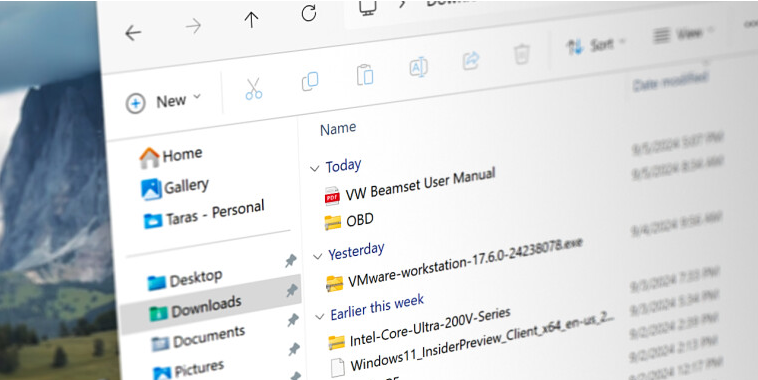This screenshot has height=380, width=758.
Task: Open the Sort options dropdown
Action: (596, 46)
